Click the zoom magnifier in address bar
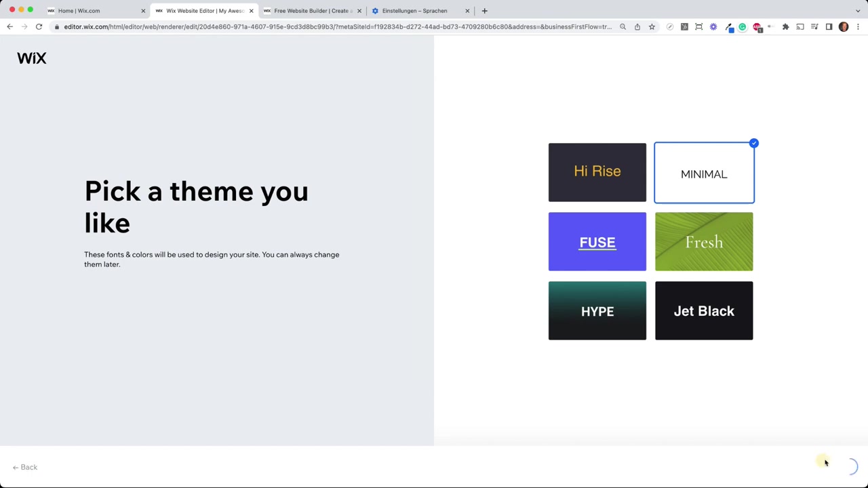The height and width of the screenshot is (488, 868). pos(623,26)
